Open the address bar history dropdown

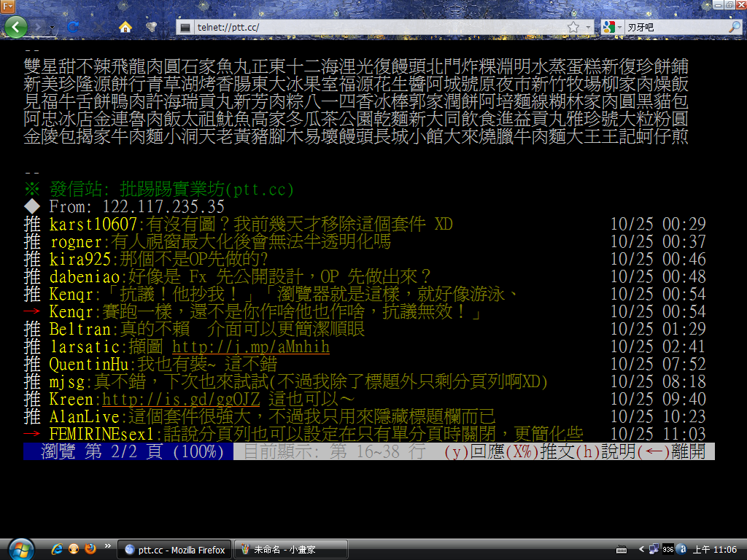pyautogui.click(x=588, y=28)
